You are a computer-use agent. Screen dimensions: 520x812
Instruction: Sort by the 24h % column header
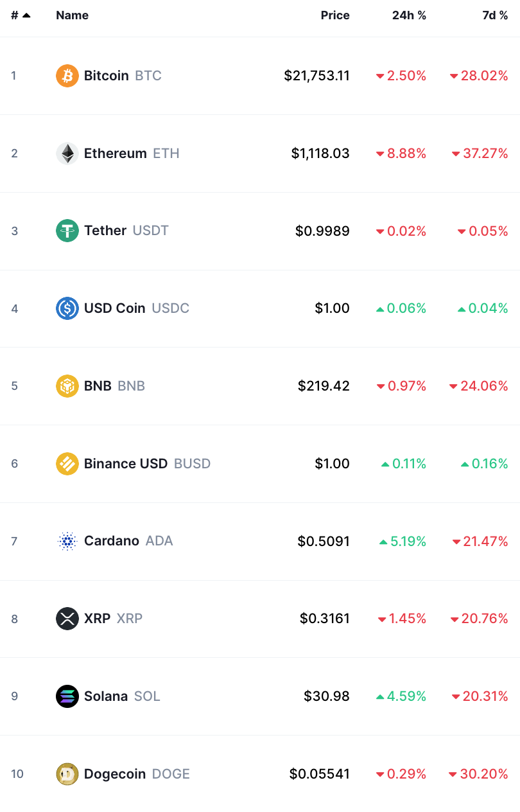(x=409, y=15)
